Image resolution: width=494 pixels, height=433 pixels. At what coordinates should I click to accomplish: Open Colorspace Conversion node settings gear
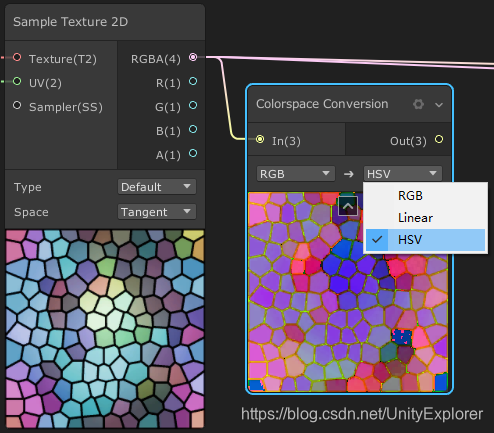(418, 104)
